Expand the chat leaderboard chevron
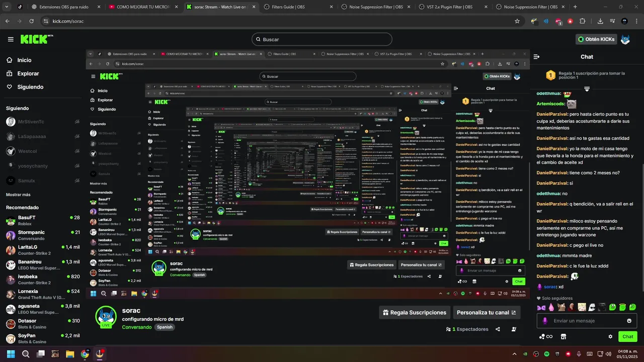Image resolution: width=644 pixels, height=362 pixels. pos(587,89)
